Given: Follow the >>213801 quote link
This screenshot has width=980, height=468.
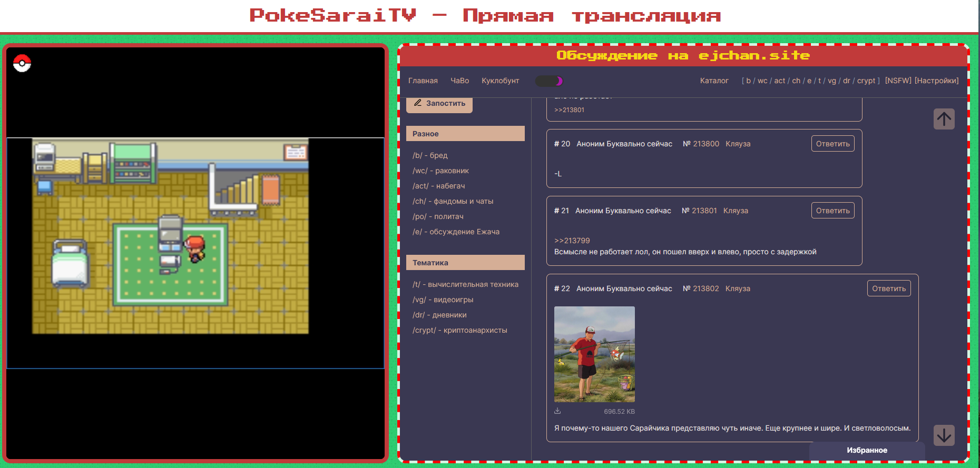Looking at the screenshot, I should point(569,110).
